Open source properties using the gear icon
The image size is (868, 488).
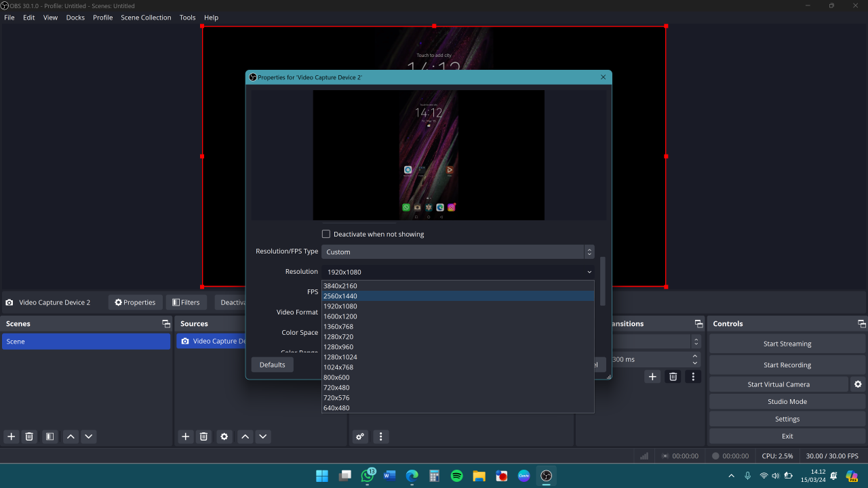coord(224,436)
